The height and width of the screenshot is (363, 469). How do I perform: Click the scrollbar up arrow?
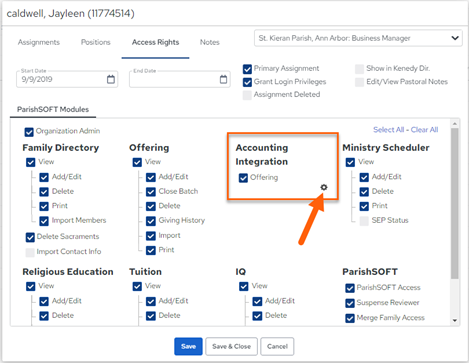(x=455, y=124)
